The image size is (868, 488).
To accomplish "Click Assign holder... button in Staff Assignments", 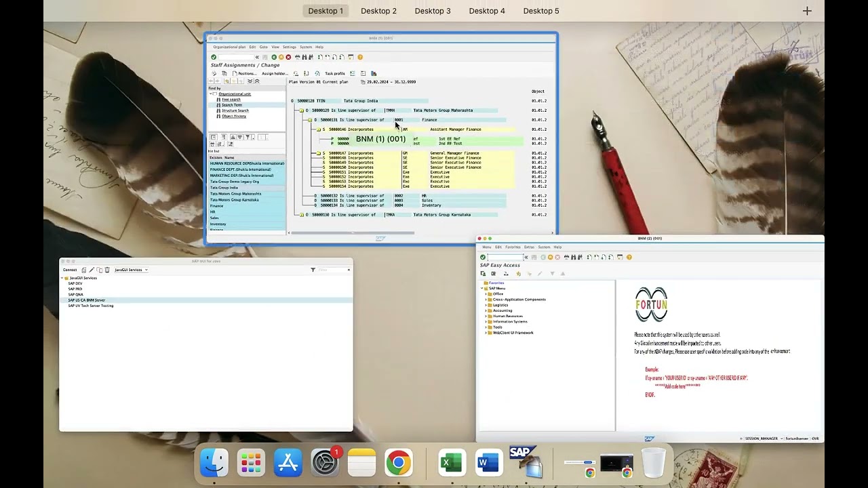I will 275,73.
